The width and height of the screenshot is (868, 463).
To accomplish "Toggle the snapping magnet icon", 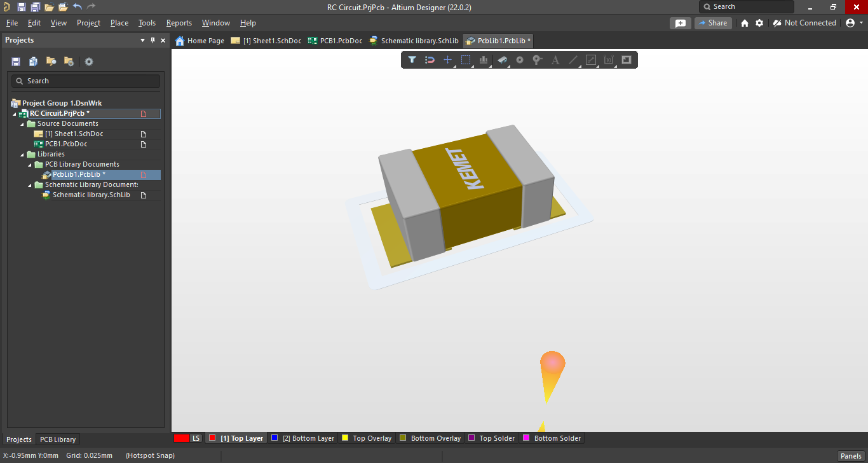I will coord(430,60).
